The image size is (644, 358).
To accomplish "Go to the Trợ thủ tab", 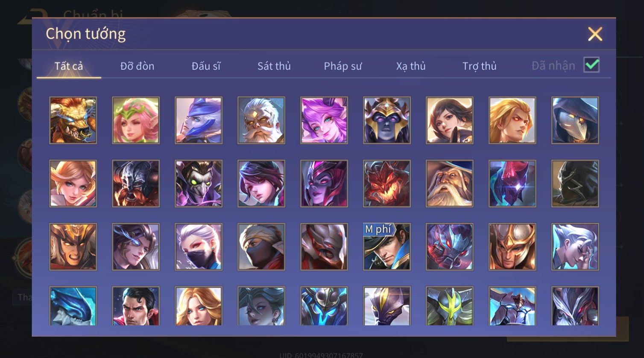I will coord(479,66).
